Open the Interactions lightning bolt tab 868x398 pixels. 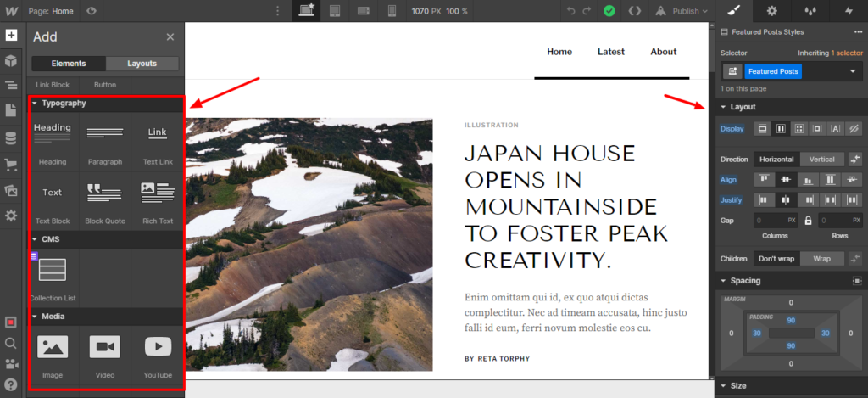click(x=849, y=11)
